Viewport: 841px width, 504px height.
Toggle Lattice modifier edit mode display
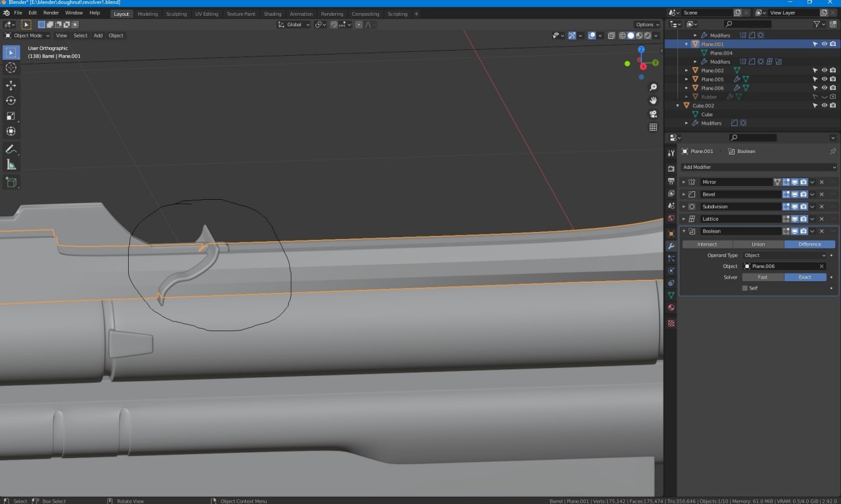[786, 219]
